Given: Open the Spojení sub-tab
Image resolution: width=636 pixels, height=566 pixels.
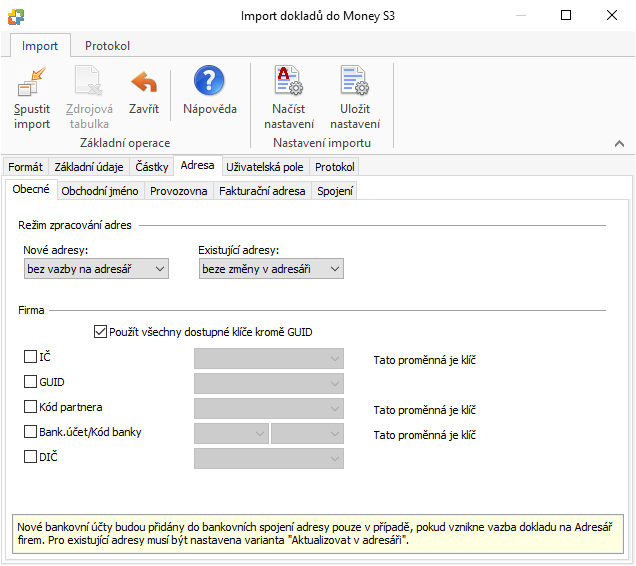Looking at the screenshot, I should tap(335, 191).
